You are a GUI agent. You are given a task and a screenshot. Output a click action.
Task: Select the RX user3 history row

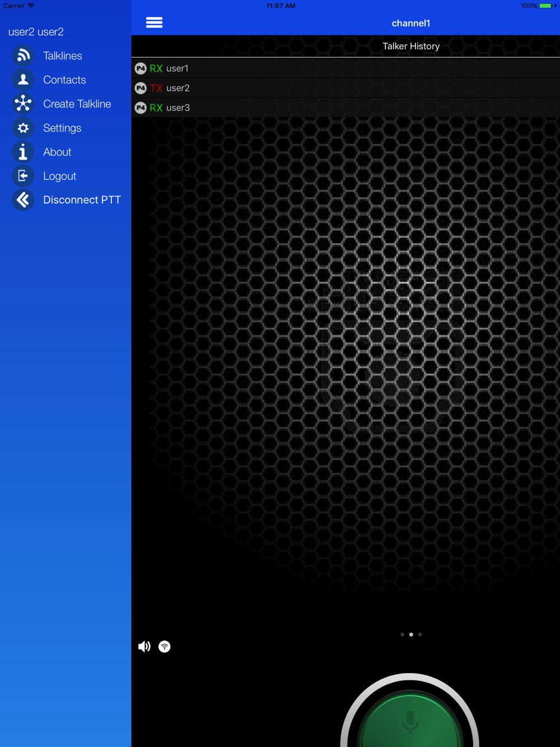point(346,108)
